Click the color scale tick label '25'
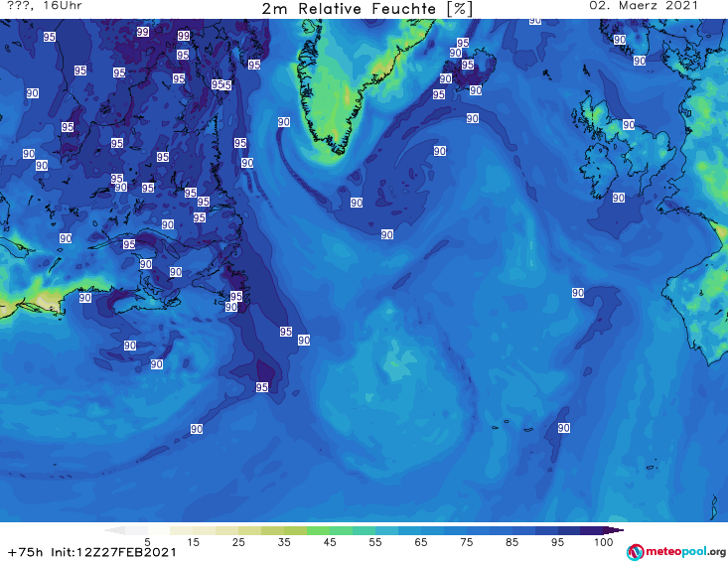728x562 pixels. tap(238, 542)
